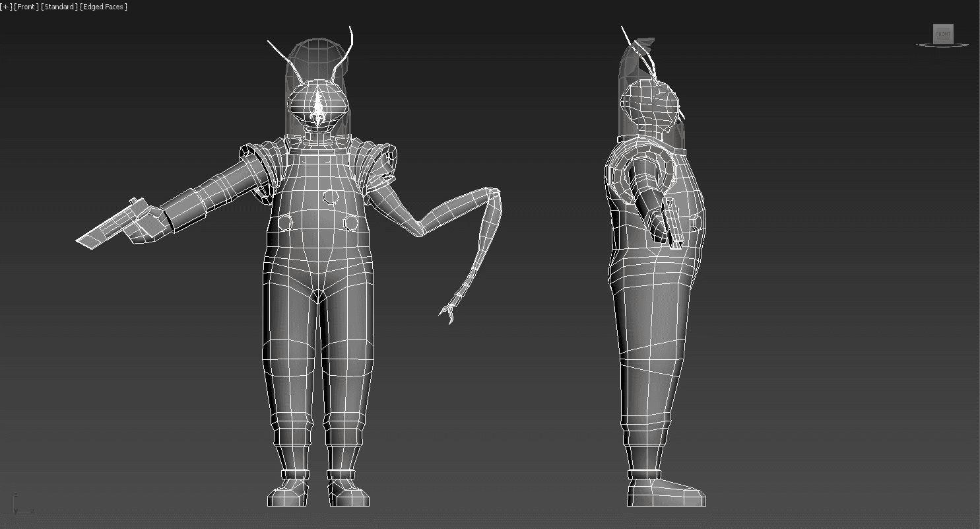Open the [Front] point-of-view viewport menu
980x529 pixels.
click(x=26, y=7)
